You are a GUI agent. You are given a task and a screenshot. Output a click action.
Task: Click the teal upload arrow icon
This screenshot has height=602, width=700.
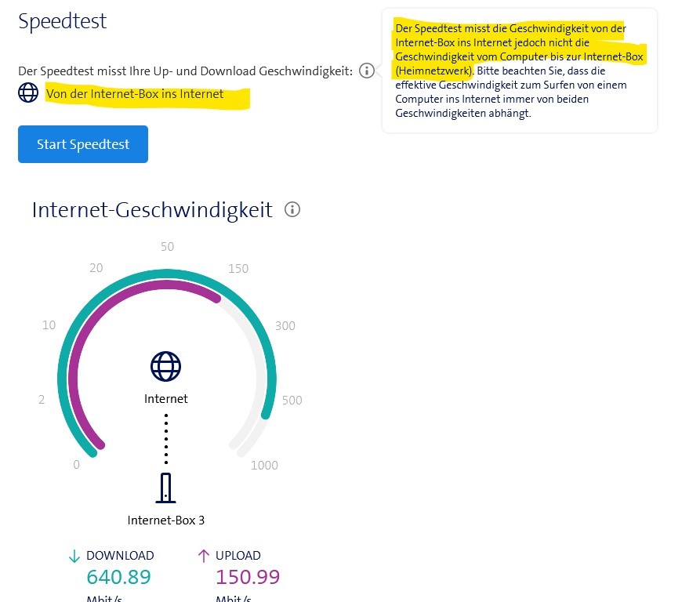click(202, 555)
